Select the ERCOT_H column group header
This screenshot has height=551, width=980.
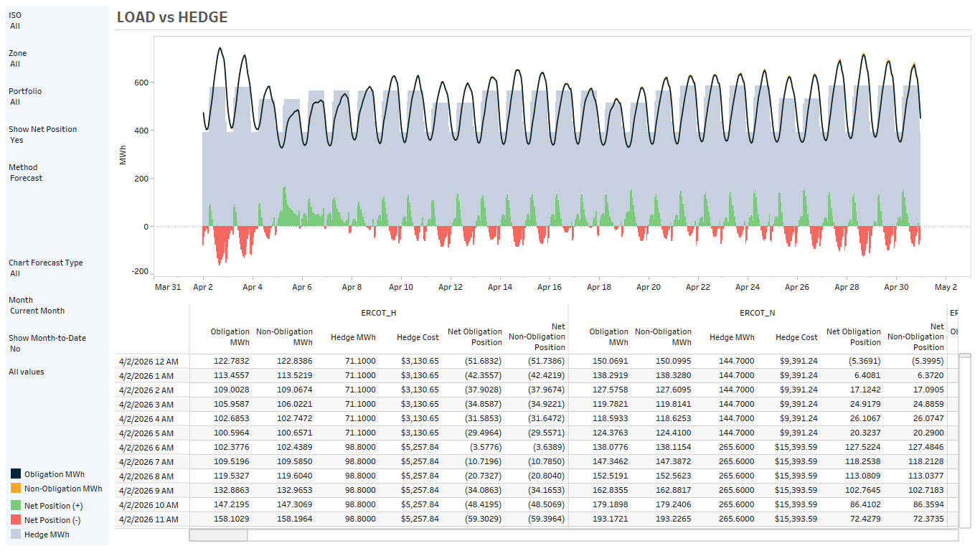378,313
